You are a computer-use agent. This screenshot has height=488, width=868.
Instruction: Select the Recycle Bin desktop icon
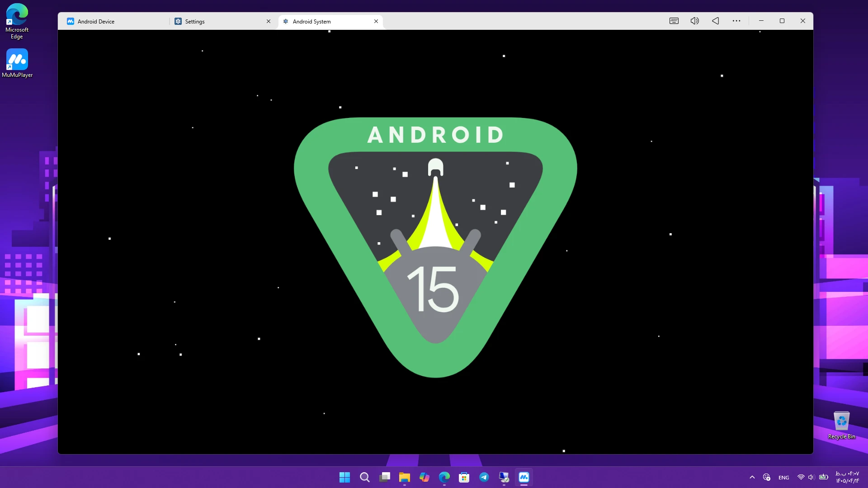(x=841, y=425)
